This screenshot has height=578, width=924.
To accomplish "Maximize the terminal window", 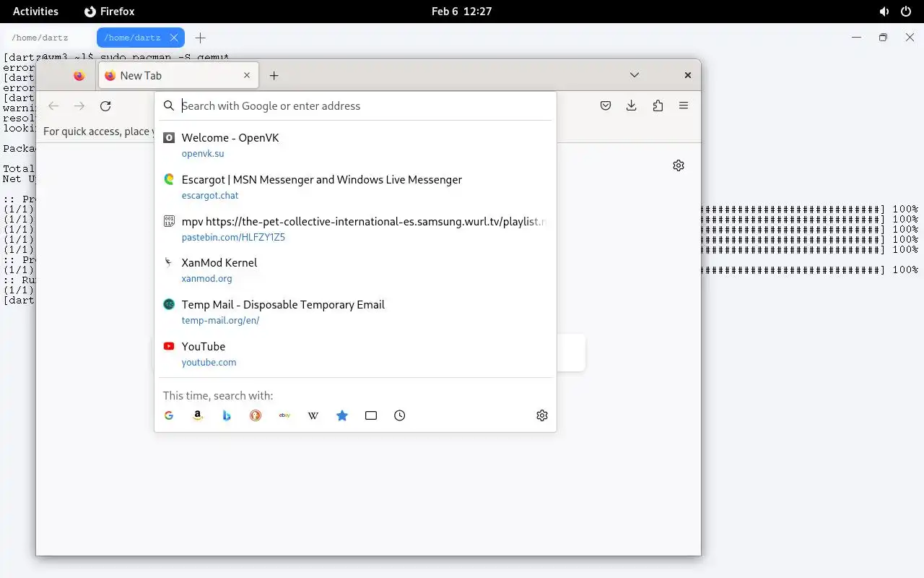I will tap(883, 38).
